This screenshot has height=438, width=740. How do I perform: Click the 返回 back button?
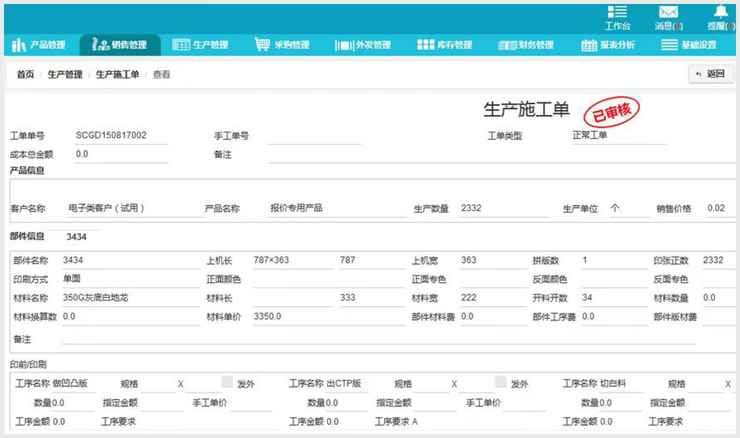(x=708, y=74)
